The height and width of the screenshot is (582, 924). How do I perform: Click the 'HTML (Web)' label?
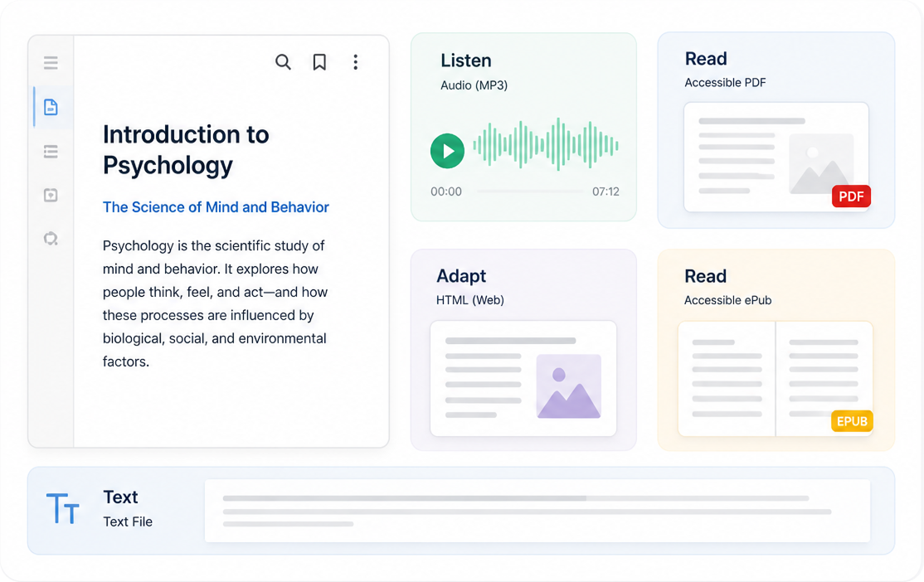[x=470, y=300]
